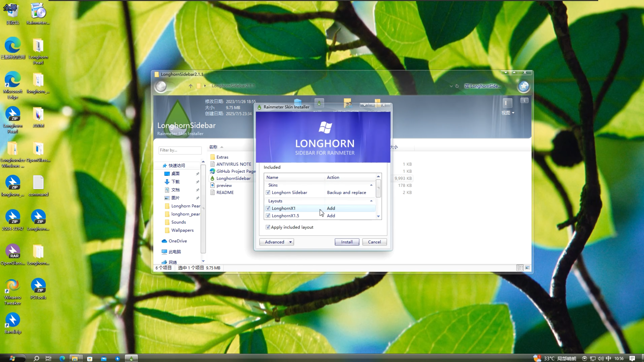Uncheck the LonghornX1 layout checkbox
The image size is (644, 362).
[x=268, y=208]
